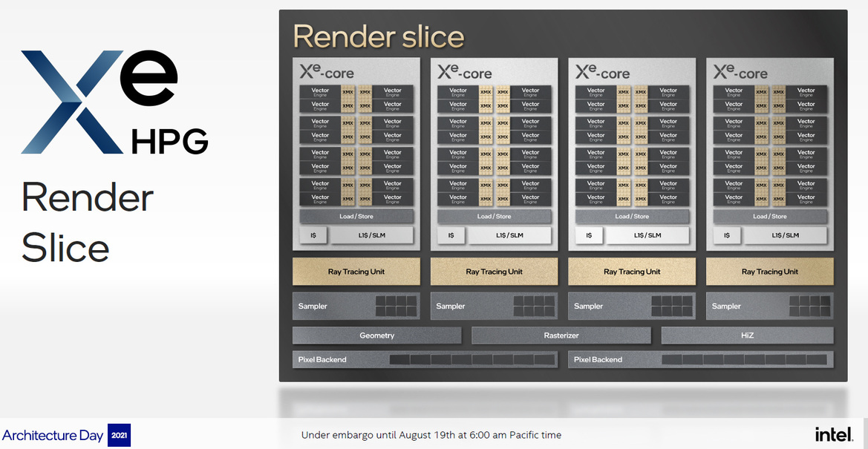Screen dimensions: 868x449
Task: Select the Sampler block below the second Xe-core
Action: tap(495, 307)
